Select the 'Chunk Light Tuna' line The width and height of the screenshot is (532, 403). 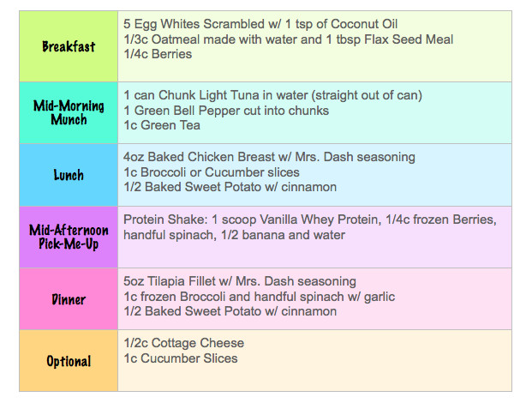[272, 95]
